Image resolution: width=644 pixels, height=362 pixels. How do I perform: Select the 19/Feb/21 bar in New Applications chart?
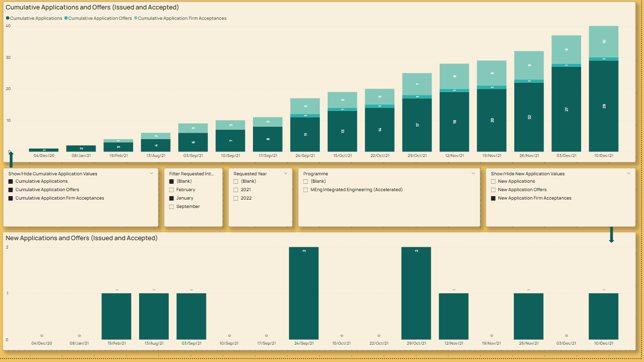coord(116,316)
